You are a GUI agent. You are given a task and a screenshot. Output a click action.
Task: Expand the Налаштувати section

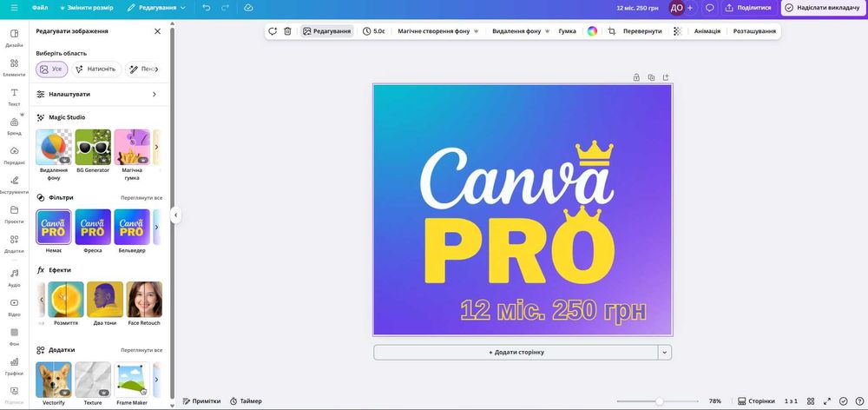[x=97, y=94]
